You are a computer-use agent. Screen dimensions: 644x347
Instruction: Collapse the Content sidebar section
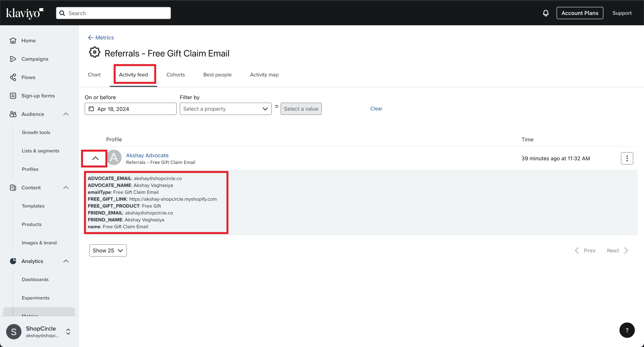click(x=66, y=188)
